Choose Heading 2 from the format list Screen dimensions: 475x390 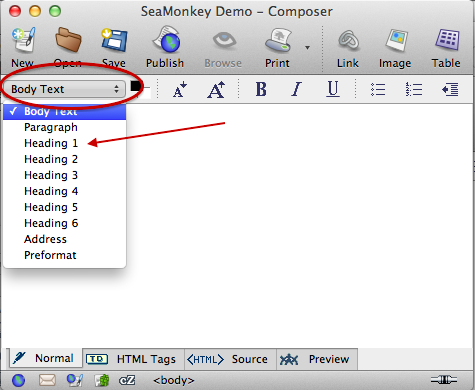click(64, 159)
